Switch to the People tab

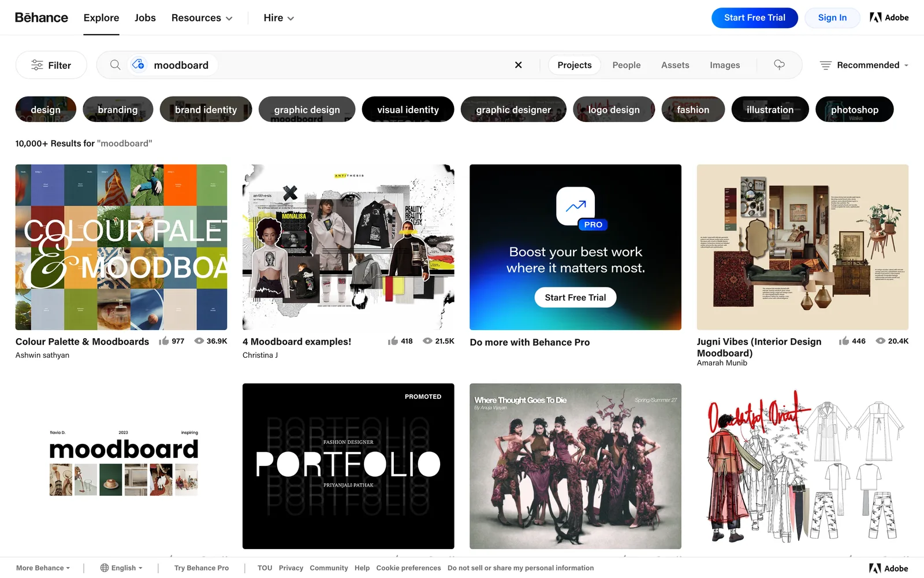627,65
